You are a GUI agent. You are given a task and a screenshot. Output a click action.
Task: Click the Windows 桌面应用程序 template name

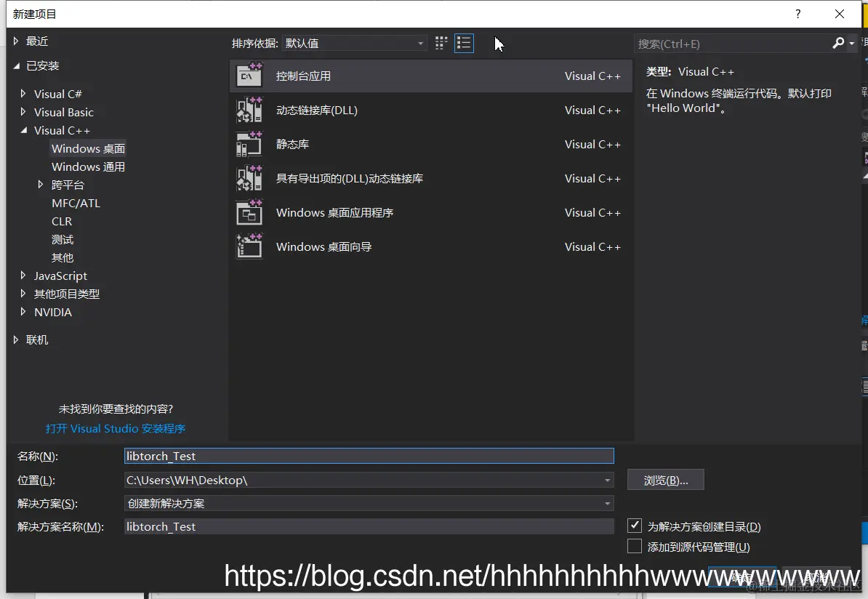coord(335,212)
